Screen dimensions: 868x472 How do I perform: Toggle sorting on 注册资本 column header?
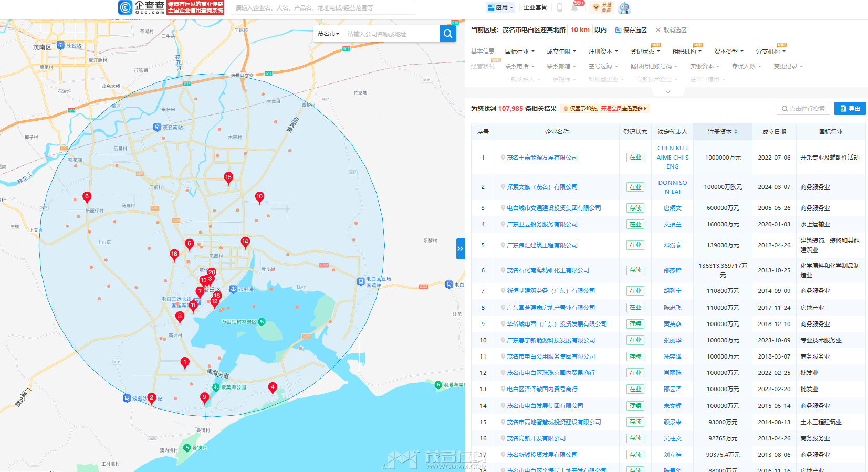(x=723, y=132)
